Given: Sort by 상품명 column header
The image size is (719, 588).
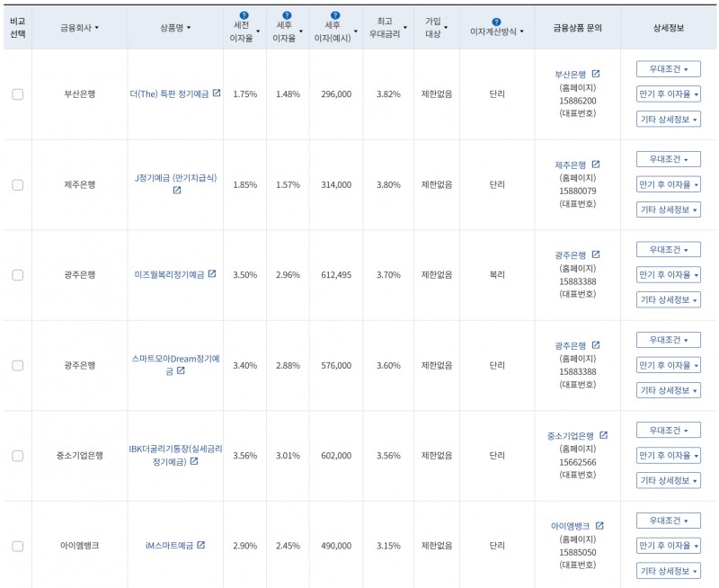Looking at the screenshot, I should click(x=175, y=28).
